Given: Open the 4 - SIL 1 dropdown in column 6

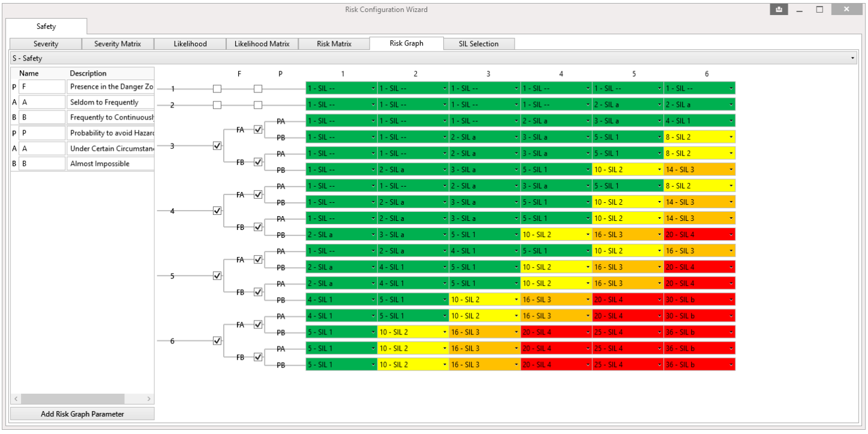Looking at the screenshot, I should [x=699, y=121].
